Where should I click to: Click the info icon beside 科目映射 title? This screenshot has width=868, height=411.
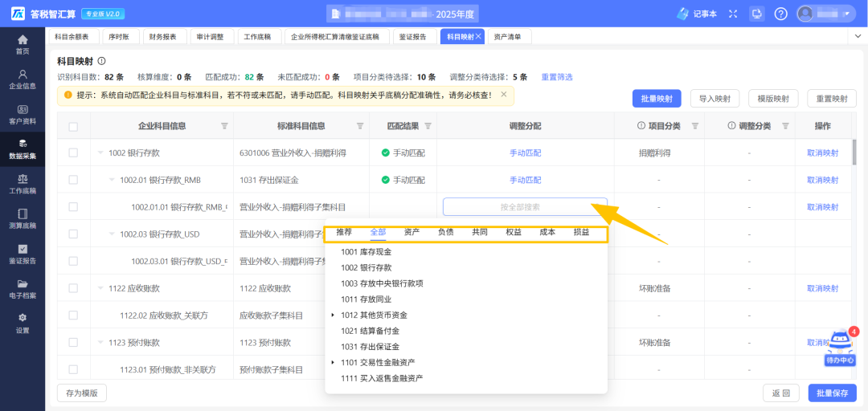click(101, 61)
